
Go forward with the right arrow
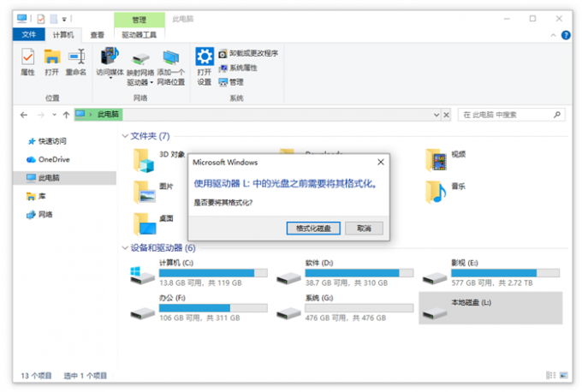coord(41,115)
